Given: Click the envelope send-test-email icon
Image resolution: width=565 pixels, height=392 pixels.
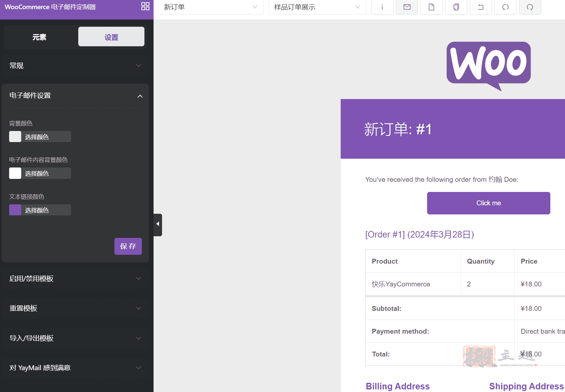Looking at the screenshot, I should pyautogui.click(x=407, y=7).
